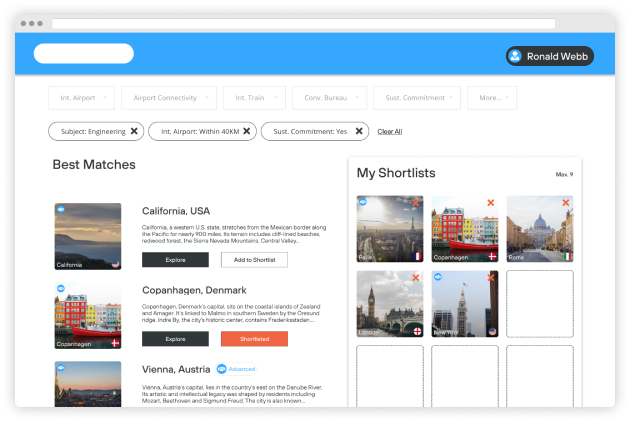Image resolution: width=630 pixels, height=423 pixels.
Task: Click the blue badge icon on California image
Action: 60,210
